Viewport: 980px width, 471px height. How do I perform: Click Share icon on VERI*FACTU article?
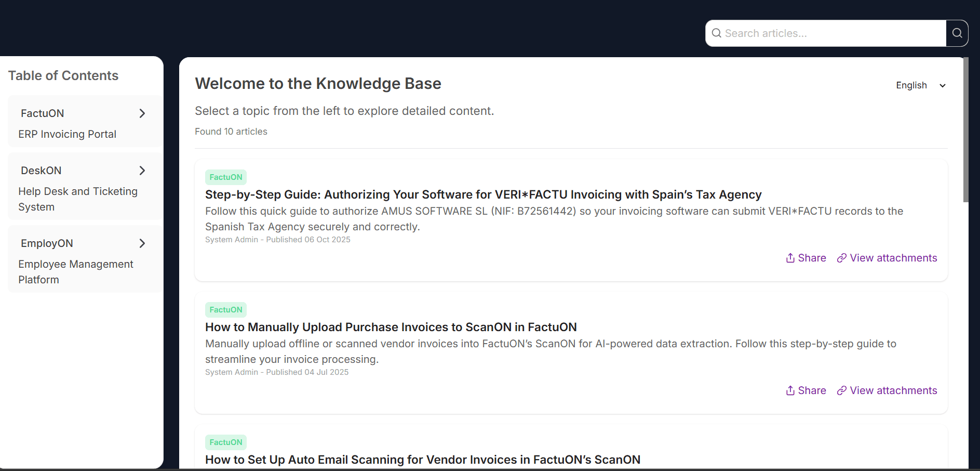[x=790, y=258]
